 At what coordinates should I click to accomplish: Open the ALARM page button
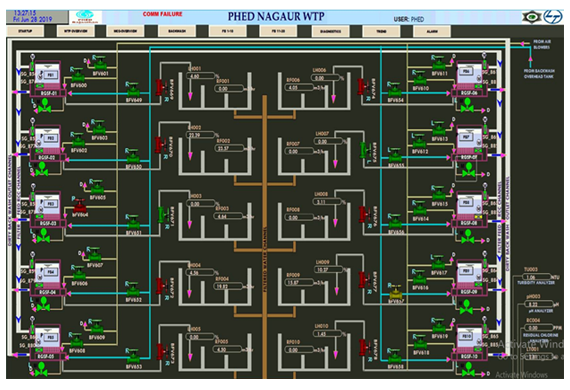click(x=432, y=31)
